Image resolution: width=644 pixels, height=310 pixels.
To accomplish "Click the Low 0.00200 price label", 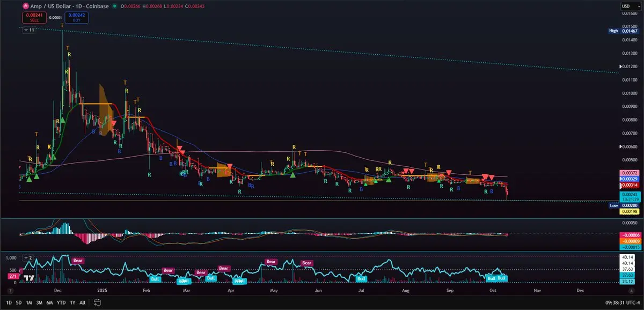I will (x=624, y=205).
